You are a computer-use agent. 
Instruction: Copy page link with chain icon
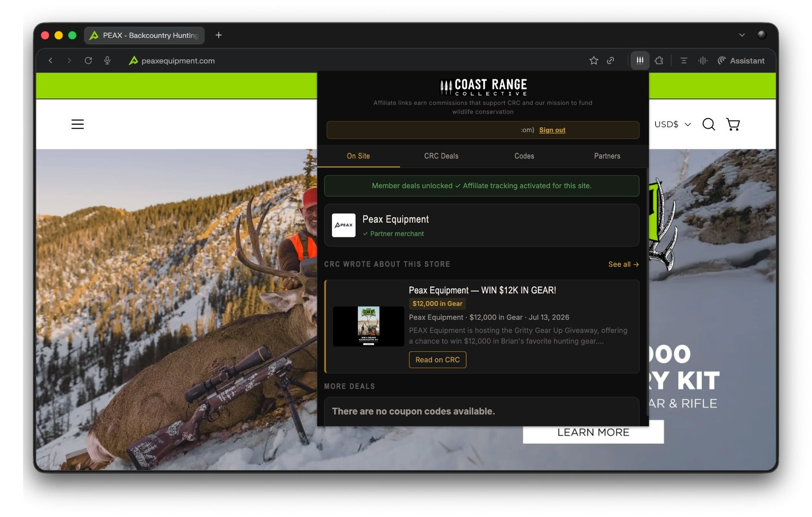coord(611,60)
